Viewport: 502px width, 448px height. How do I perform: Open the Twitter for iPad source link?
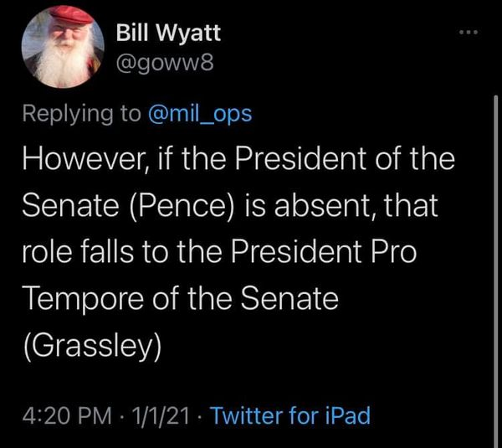(290, 415)
